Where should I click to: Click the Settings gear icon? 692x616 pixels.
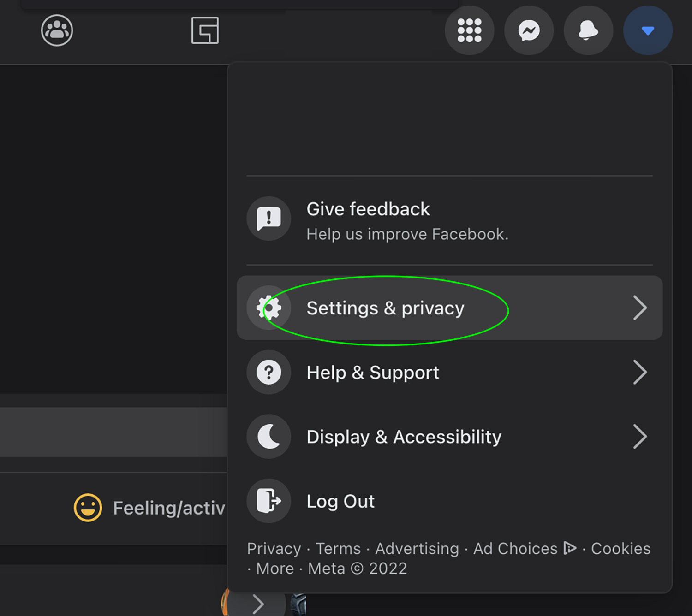pos(269,308)
